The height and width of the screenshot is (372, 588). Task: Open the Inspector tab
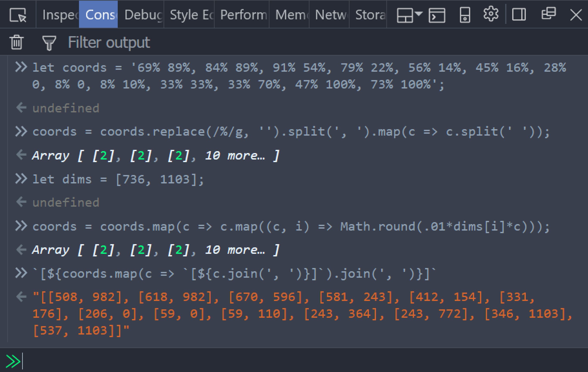point(58,14)
